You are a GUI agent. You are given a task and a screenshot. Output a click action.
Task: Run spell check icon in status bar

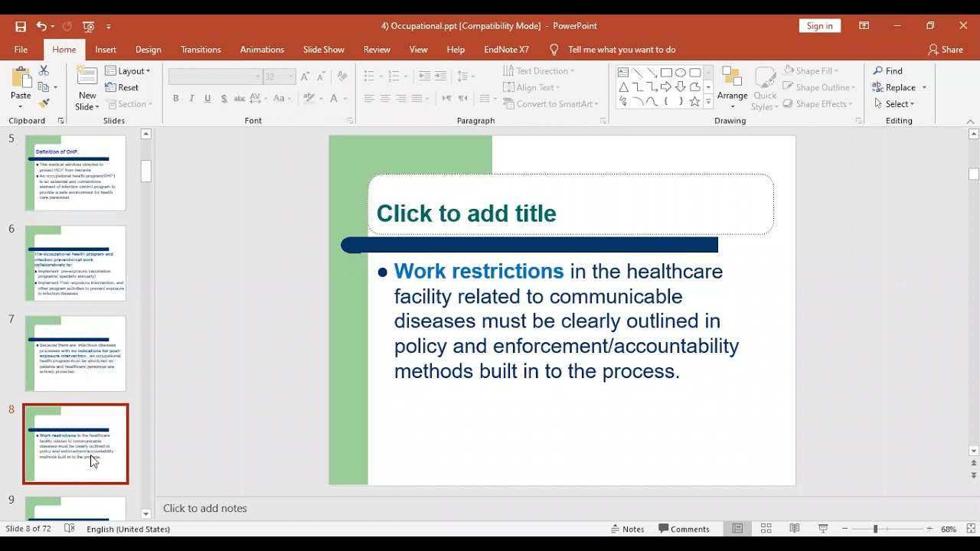(70, 529)
